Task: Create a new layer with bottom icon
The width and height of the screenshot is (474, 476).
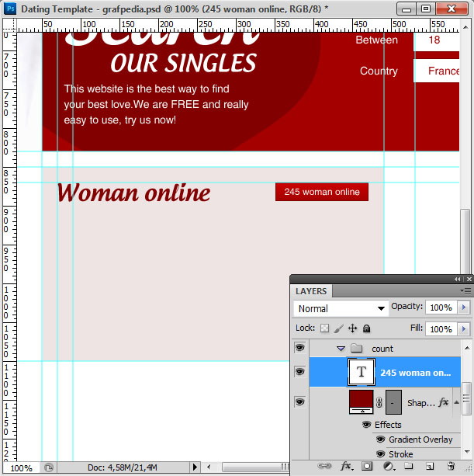Action: [x=430, y=466]
